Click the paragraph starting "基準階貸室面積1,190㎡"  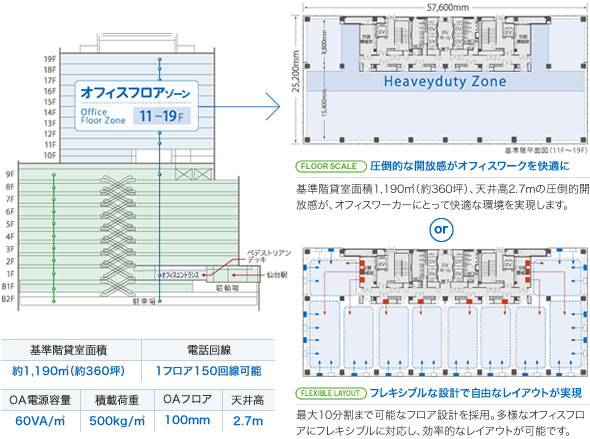442,197
